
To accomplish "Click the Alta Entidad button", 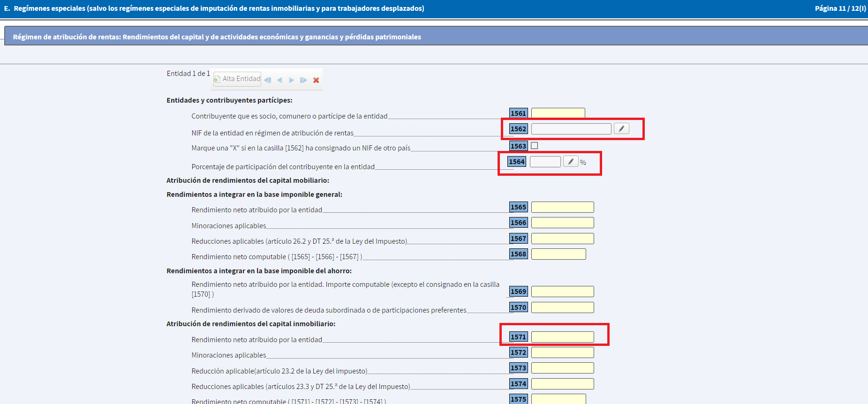I will click(237, 79).
